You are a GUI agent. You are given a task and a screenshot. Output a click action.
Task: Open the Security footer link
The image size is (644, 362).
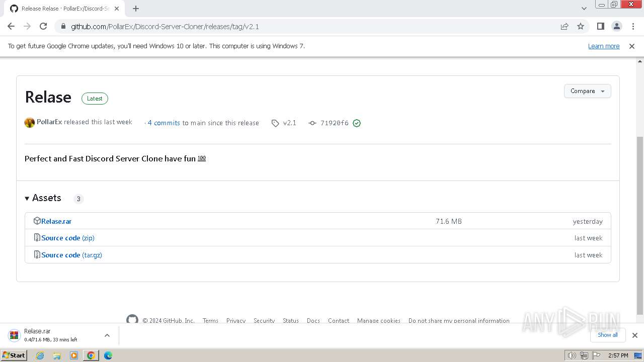pos(264,321)
